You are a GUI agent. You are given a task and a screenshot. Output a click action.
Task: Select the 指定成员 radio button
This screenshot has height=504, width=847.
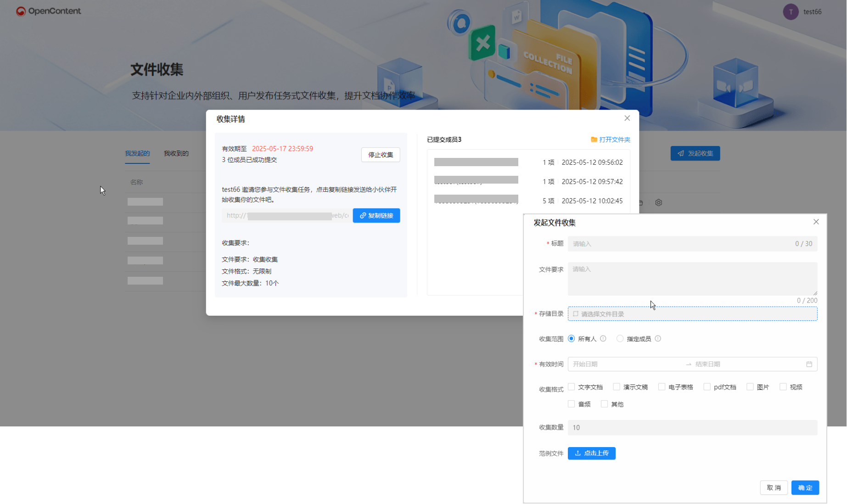[x=620, y=339]
